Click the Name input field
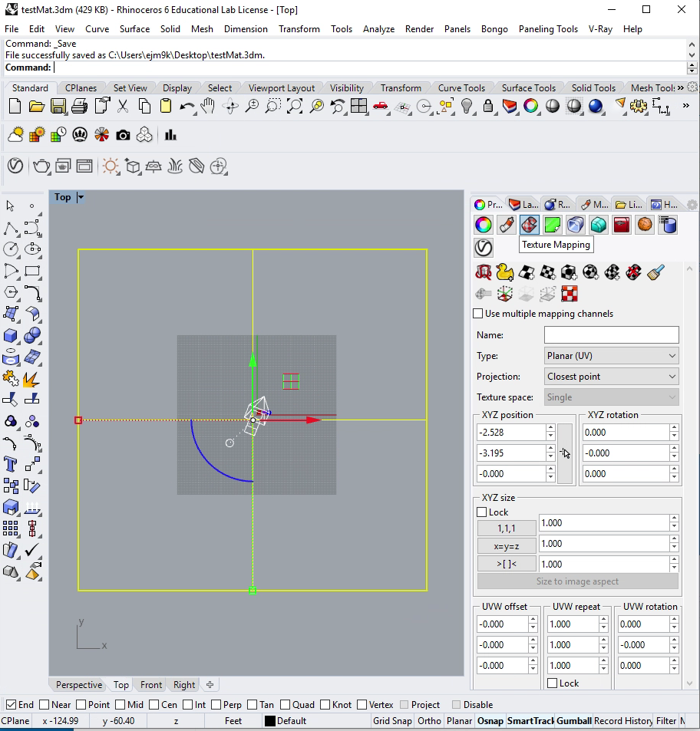Screen dimensions: 700x731 coord(611,334)
